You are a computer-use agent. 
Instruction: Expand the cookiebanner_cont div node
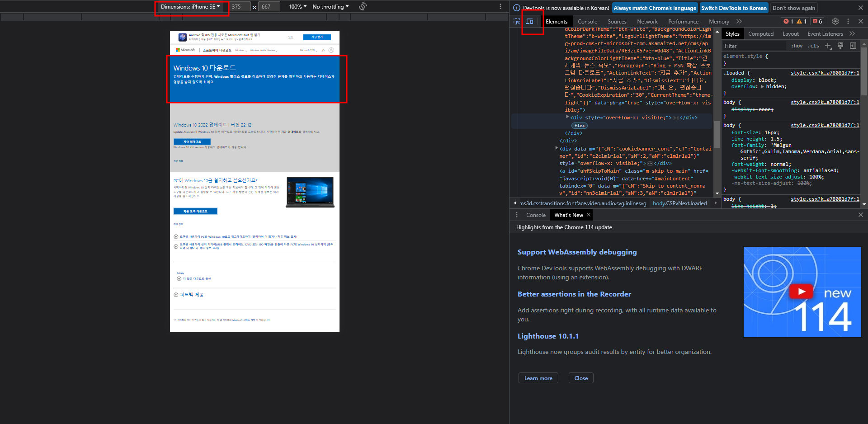click(557, 148)
